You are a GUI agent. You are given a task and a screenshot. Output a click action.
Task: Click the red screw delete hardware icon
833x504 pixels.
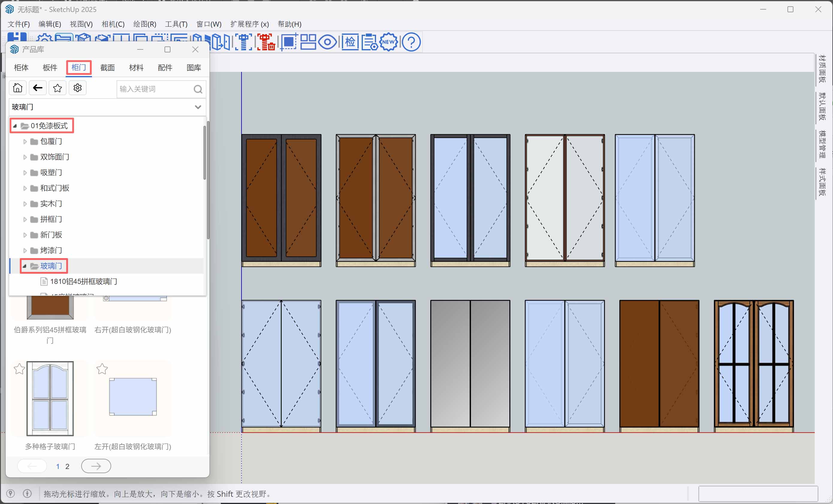coord(266,42)
